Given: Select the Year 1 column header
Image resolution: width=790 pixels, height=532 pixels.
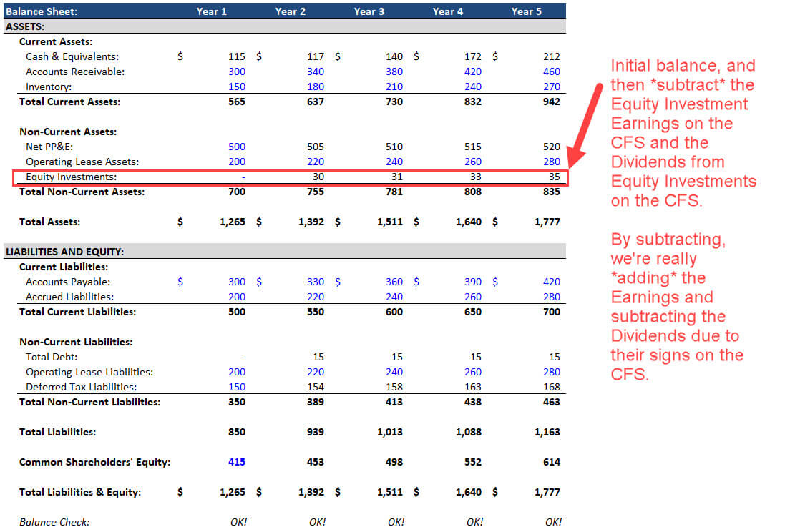Looking at the screenshot, I should click(x=212, y=11).
